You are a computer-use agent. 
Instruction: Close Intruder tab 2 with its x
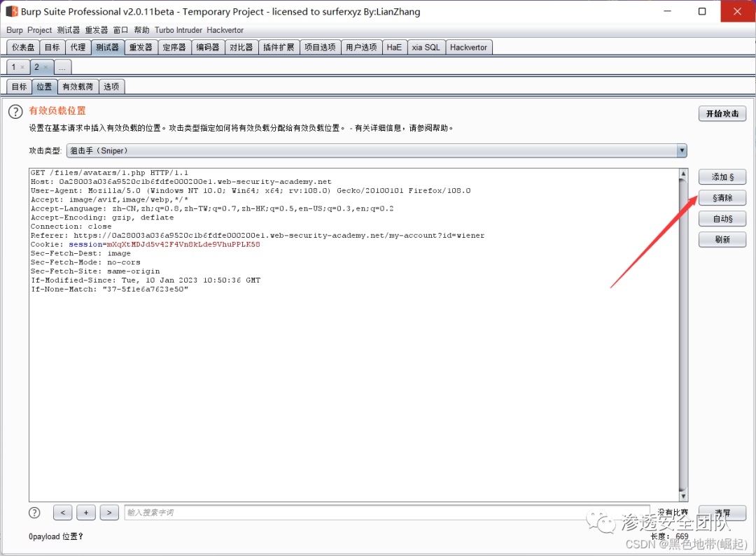pos(45,67)
